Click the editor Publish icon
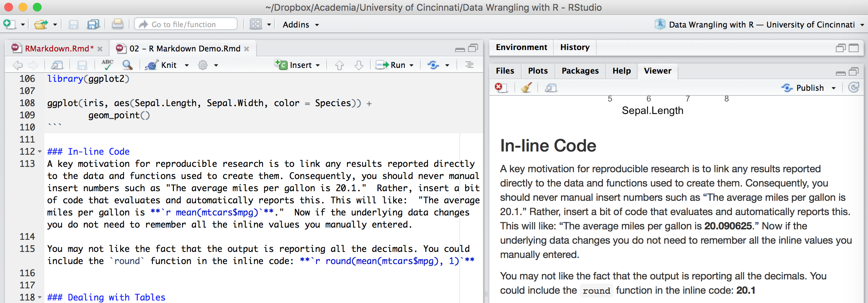This screenshot has width=868, height=303. tap(433, 65)
